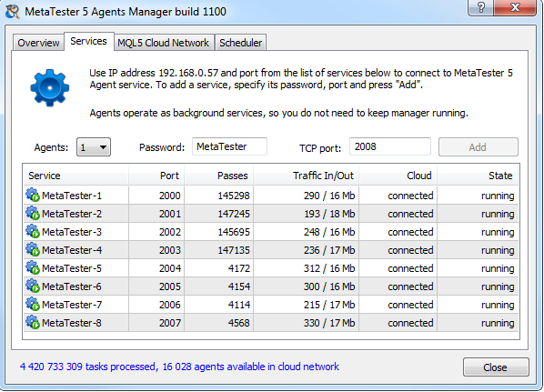This screenshot has height=392, width=544.
Task: Sort by the Passes column header
Action: 219,176
